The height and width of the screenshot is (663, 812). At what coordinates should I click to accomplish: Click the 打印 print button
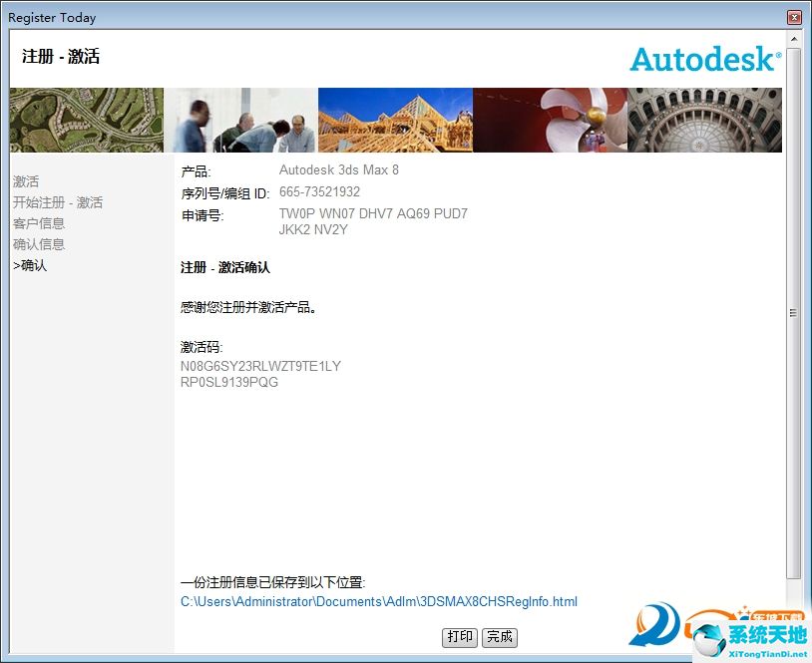(x=459, y=637)
